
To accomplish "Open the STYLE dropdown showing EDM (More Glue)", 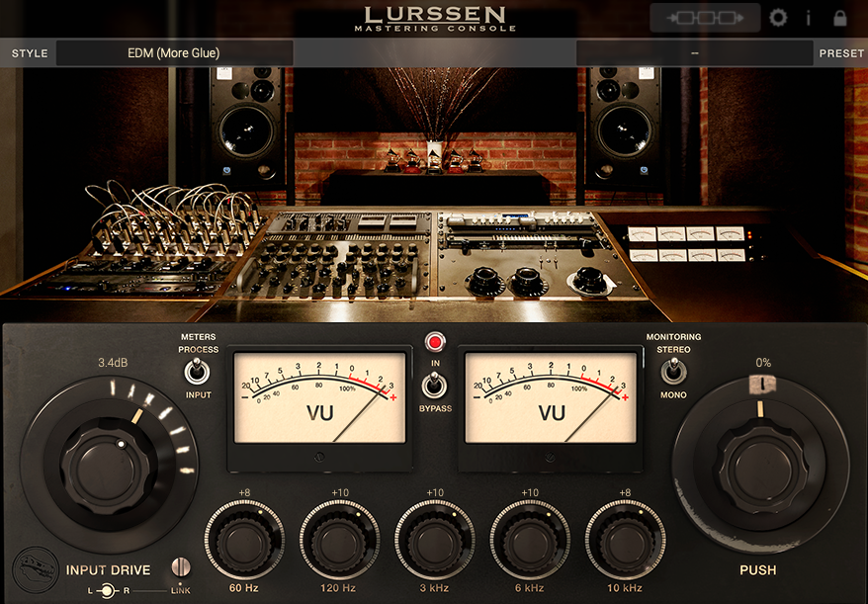I will [x=174, y=53].
